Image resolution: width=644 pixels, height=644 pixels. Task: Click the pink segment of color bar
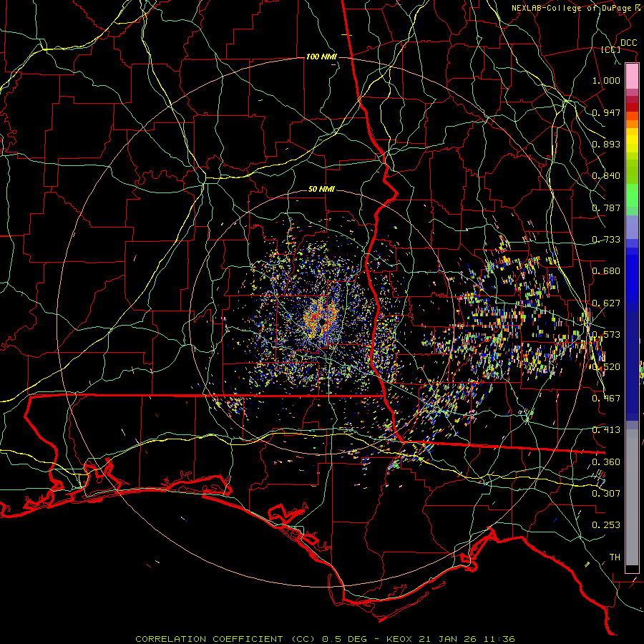(x=632, y=77)
